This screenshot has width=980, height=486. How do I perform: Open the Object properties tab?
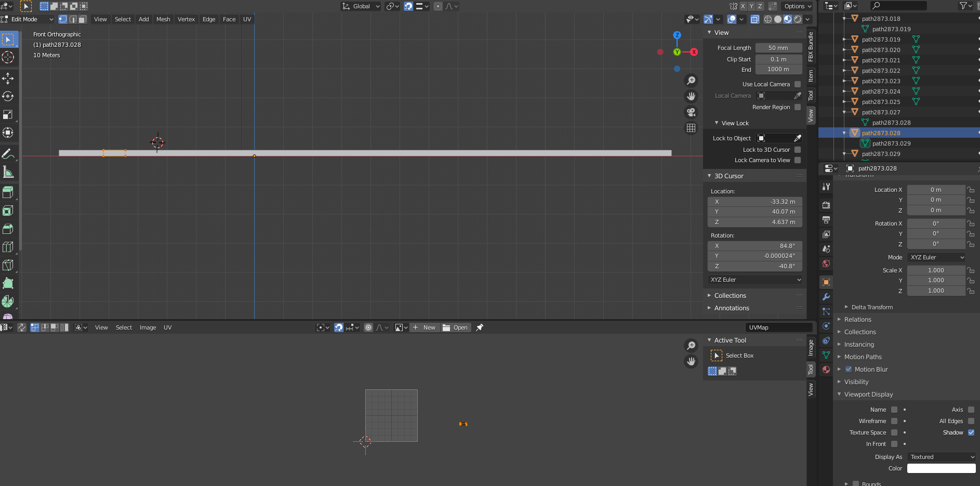click(826, 282)
